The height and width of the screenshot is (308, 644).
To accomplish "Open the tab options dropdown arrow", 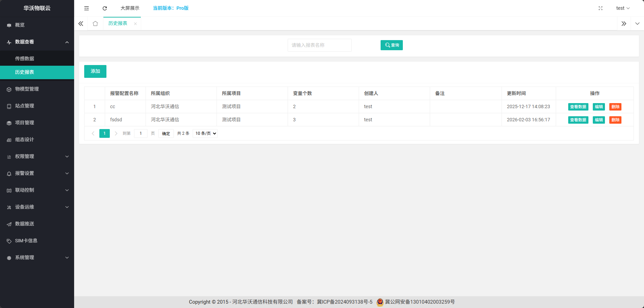I will tap(637, 24).
